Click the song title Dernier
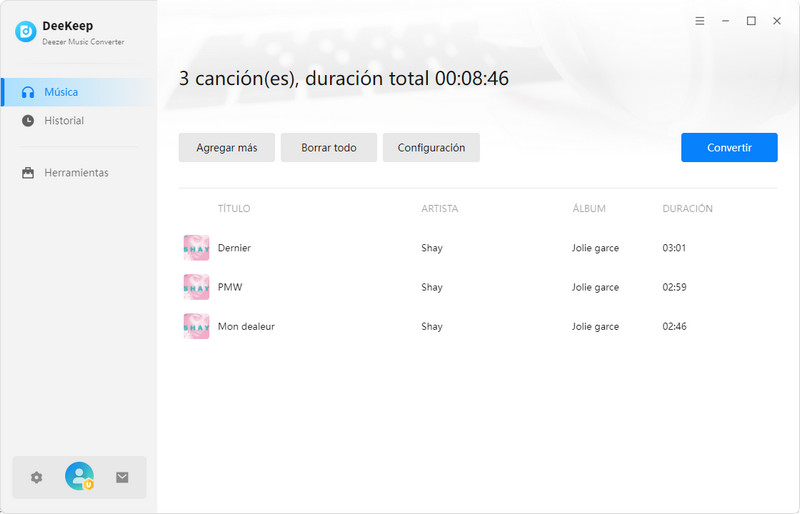Screen dimensions: 800x514 [234, 248]
